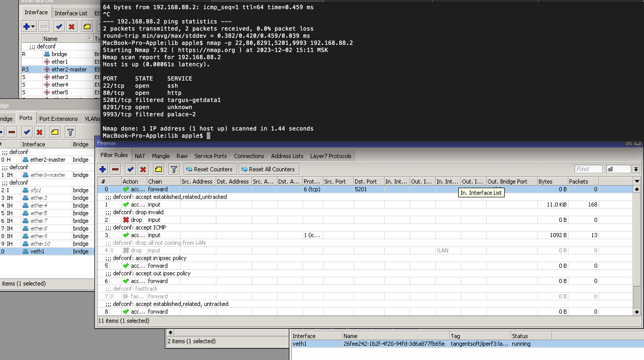Click Dst. Port column header

pyautogui.click(x=369, y=182)
